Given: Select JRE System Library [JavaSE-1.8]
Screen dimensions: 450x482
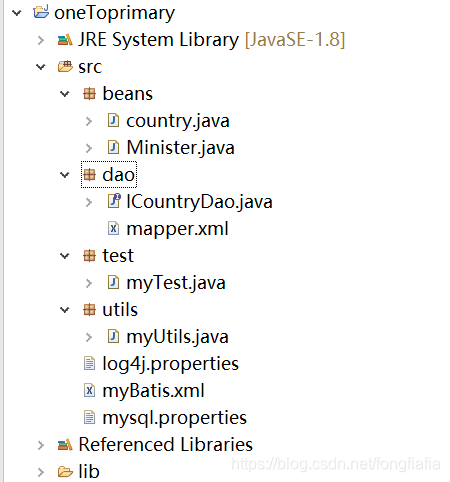Looking at the screenshot, I should pyautogui.click(x=211, y=40).
